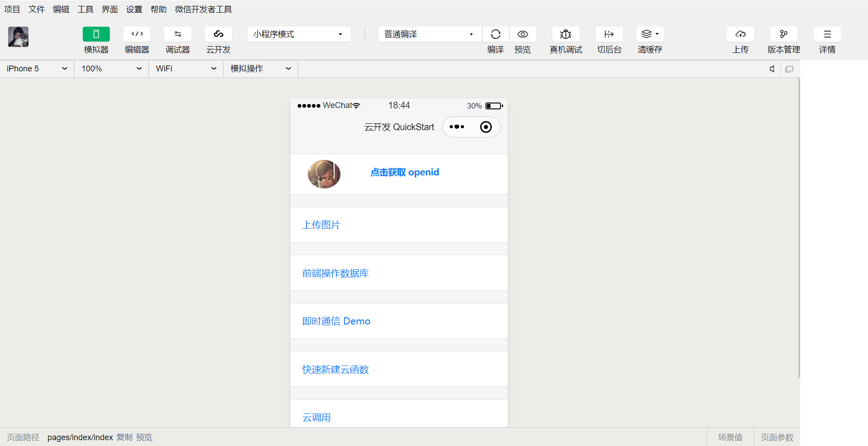Click the pages/index/index path text

(x=80, y=437)
